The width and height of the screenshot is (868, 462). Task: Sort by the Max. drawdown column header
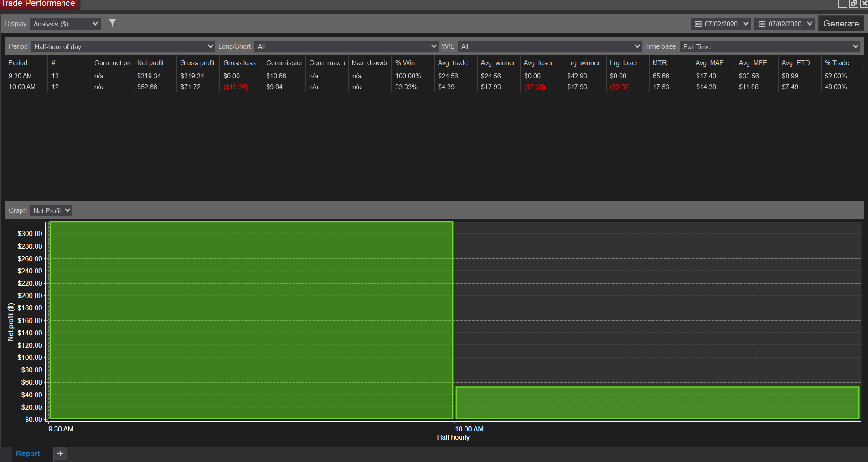[x=370, y=63]
